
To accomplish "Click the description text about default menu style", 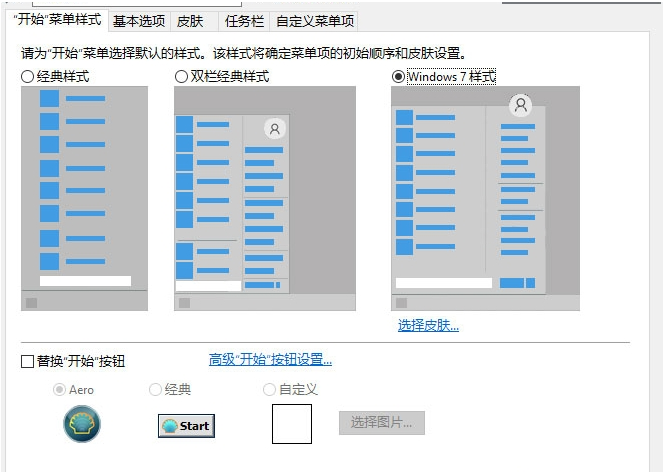I will click(x=244, y=54).
